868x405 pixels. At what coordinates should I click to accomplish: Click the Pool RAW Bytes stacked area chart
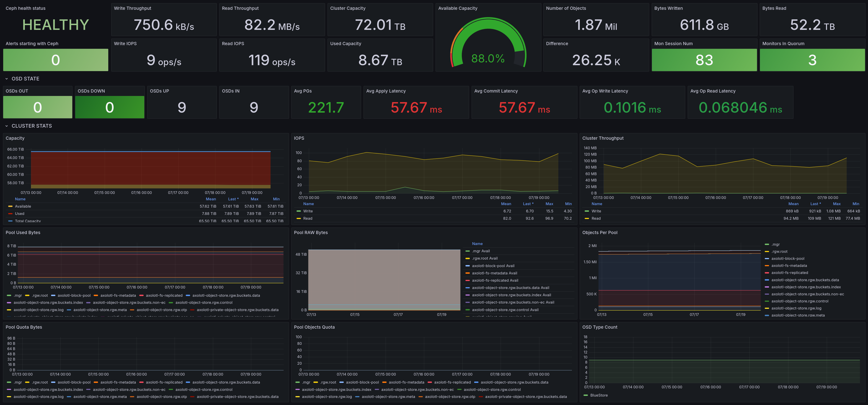point(384,280)
